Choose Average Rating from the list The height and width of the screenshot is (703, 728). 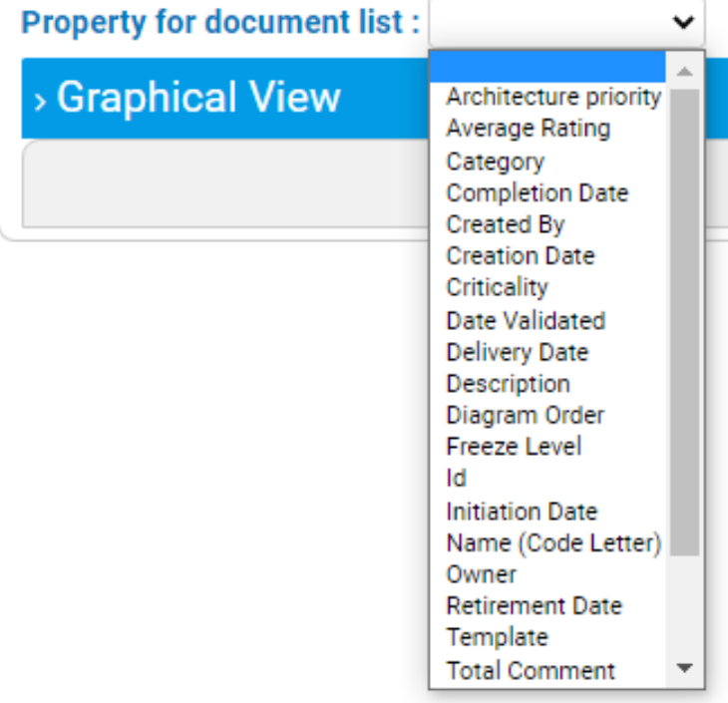(x=528, y=129)
